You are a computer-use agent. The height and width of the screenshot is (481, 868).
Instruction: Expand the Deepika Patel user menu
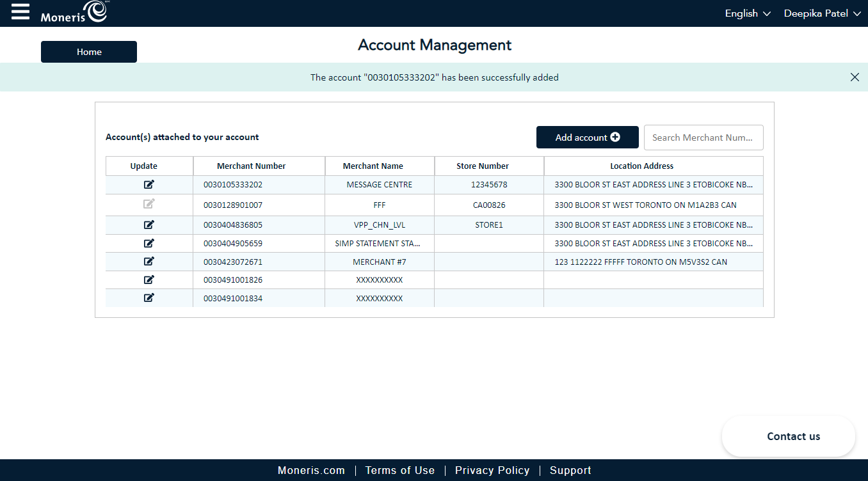[823, 13]
